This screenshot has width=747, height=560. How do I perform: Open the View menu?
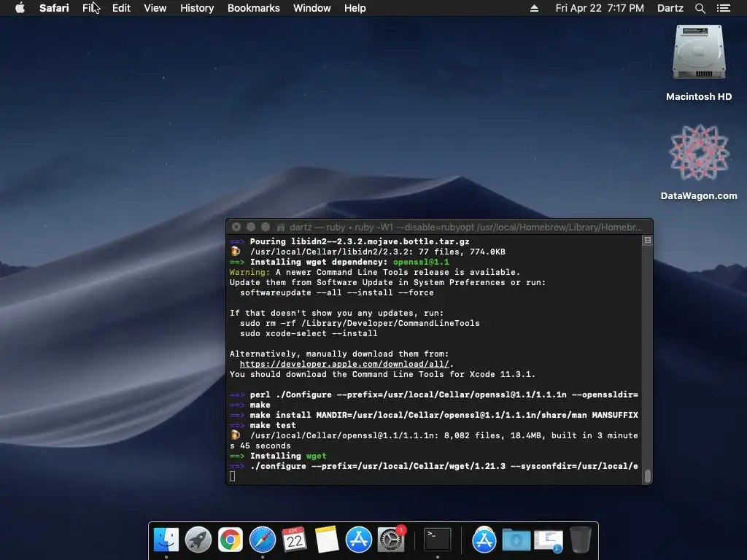click(155, 8)
